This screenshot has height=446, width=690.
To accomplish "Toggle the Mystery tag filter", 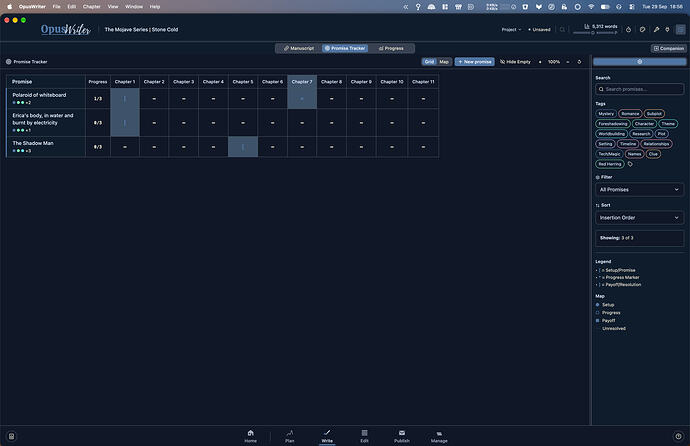I will (606, 113).
